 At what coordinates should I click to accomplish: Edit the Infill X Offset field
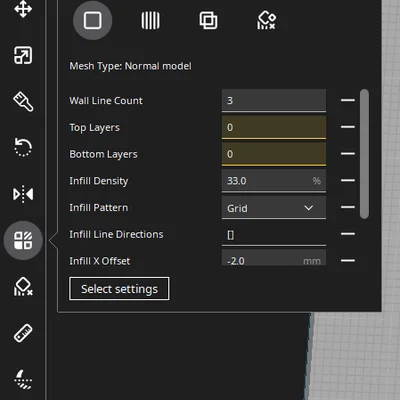click(x=274, y=257)
